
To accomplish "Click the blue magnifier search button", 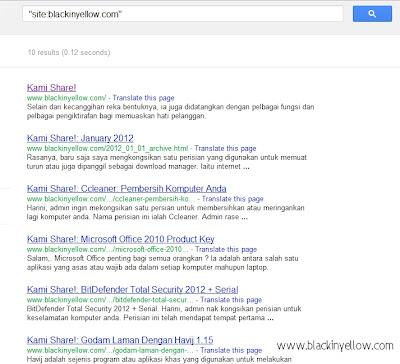I will pyautogui.click(x=372, y=14).
